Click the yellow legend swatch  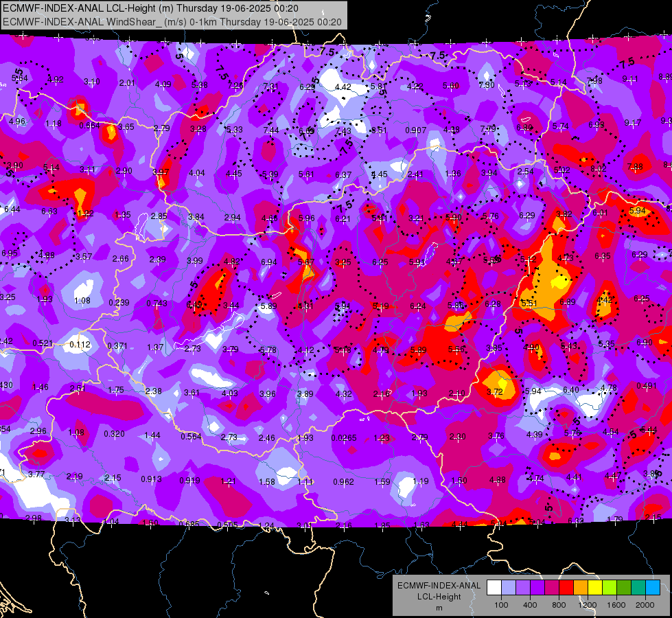(x=595, y=588)
